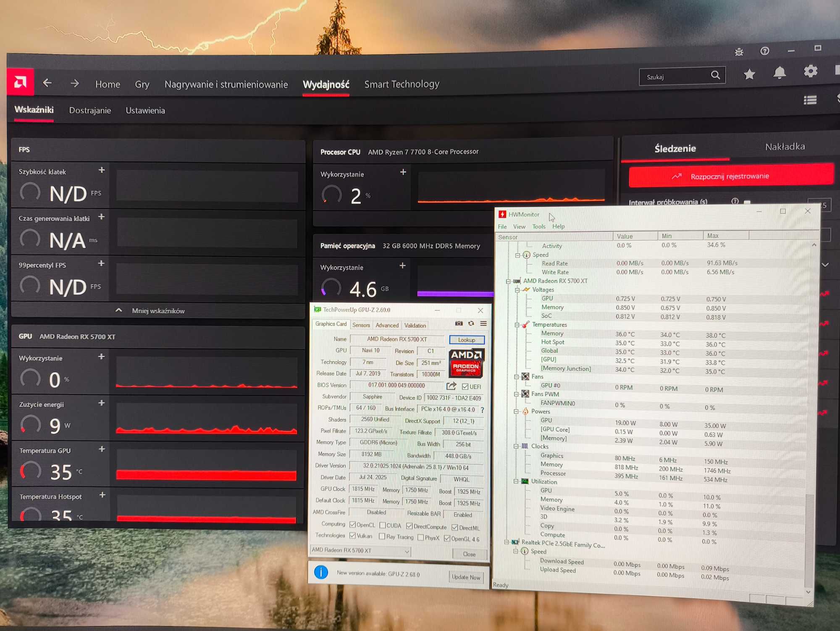
Task: Open AMD Software settings gear
Action: 811,71
